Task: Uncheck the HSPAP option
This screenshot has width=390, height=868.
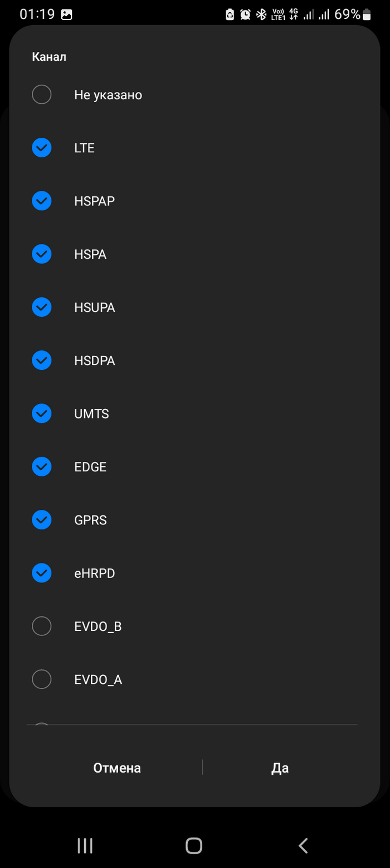Action: coord(42,201)
